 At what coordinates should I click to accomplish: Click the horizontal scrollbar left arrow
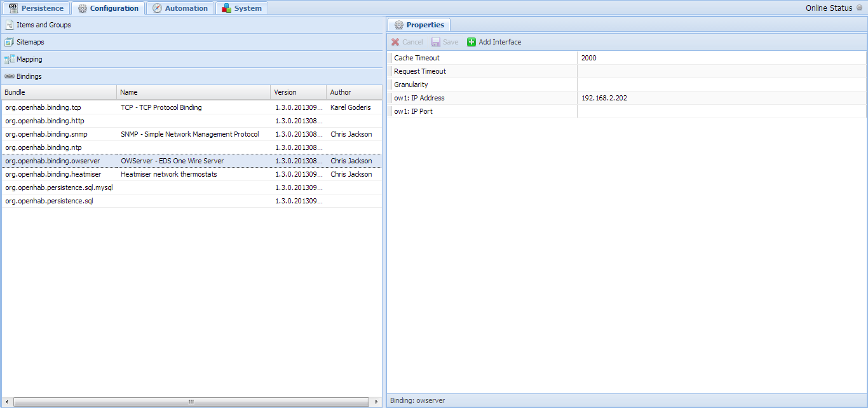[x=7, y=402]
